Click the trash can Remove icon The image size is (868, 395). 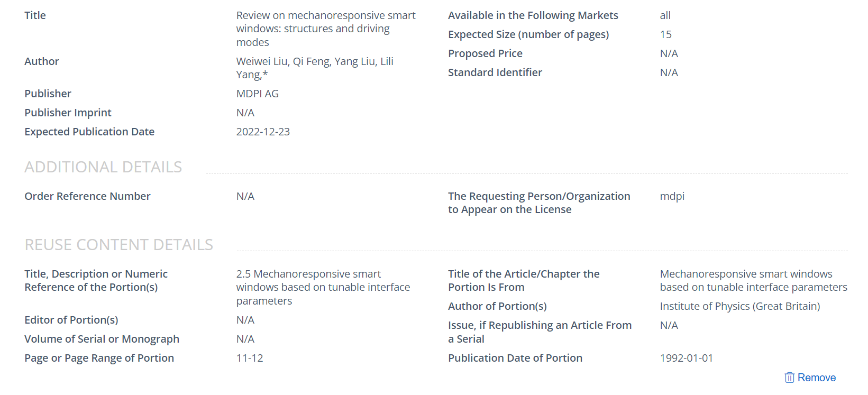789,378
